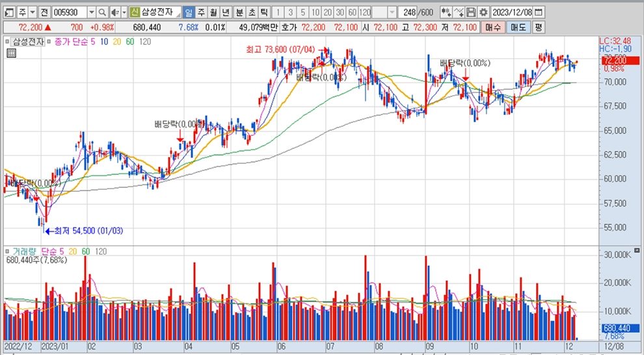
Task: Click the blue 10-day MA legend
Action: pos(104,42)
